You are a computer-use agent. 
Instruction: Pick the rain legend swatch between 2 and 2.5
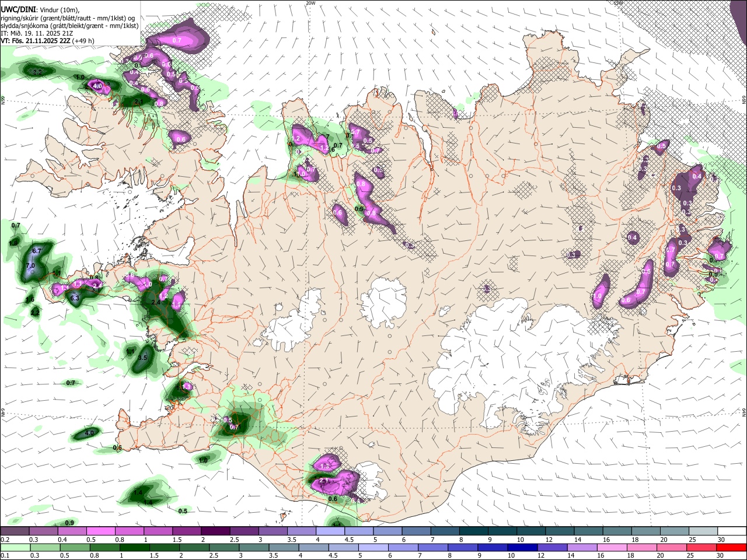tap(194, 548)
